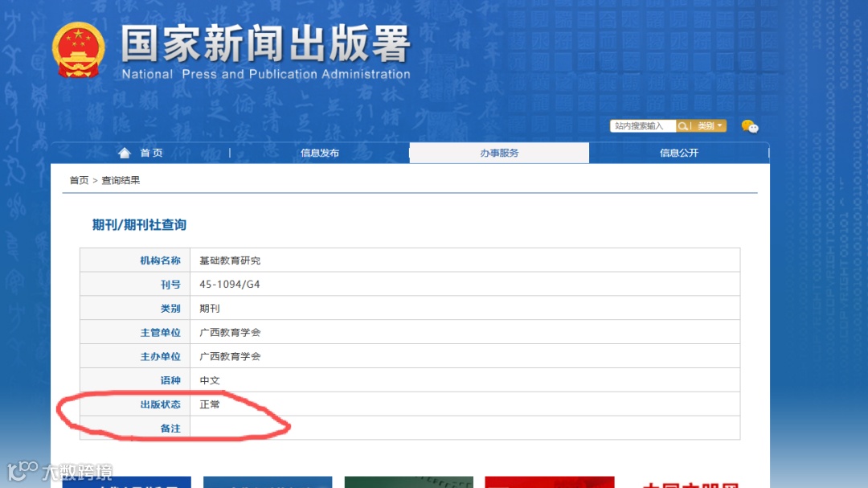This screenshot has height=488, width=868.
Task: Select the 正常 status value
Action: 210,404
